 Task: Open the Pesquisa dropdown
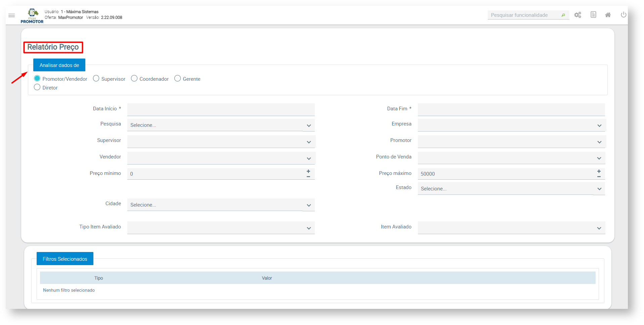[221, 125]
